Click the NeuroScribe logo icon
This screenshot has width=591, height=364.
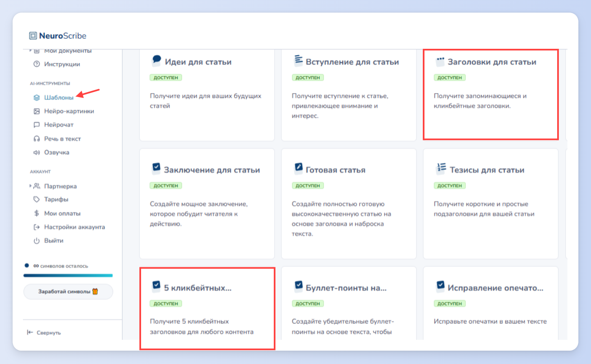coord(33,36)
